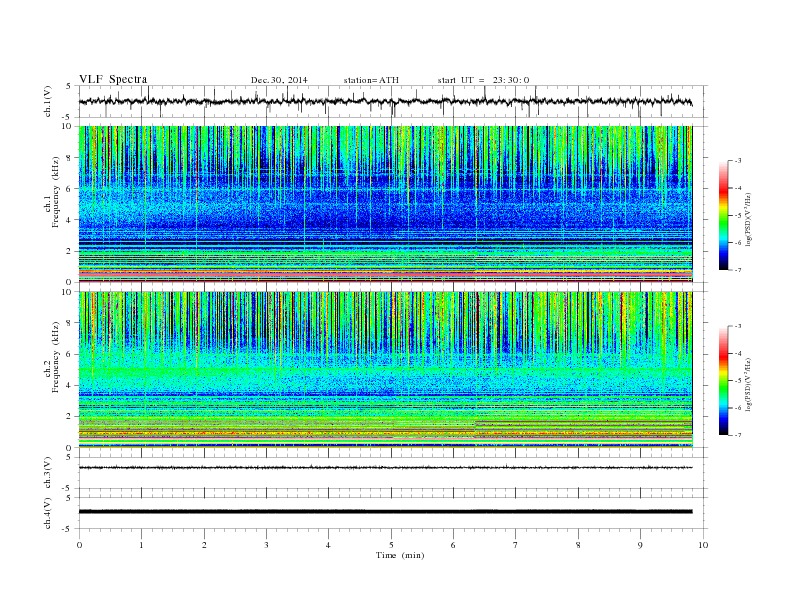This screenshot has height=612, width=792.
Task: Click the "ch.4(V)" axis label
Action: coord(48,514)
